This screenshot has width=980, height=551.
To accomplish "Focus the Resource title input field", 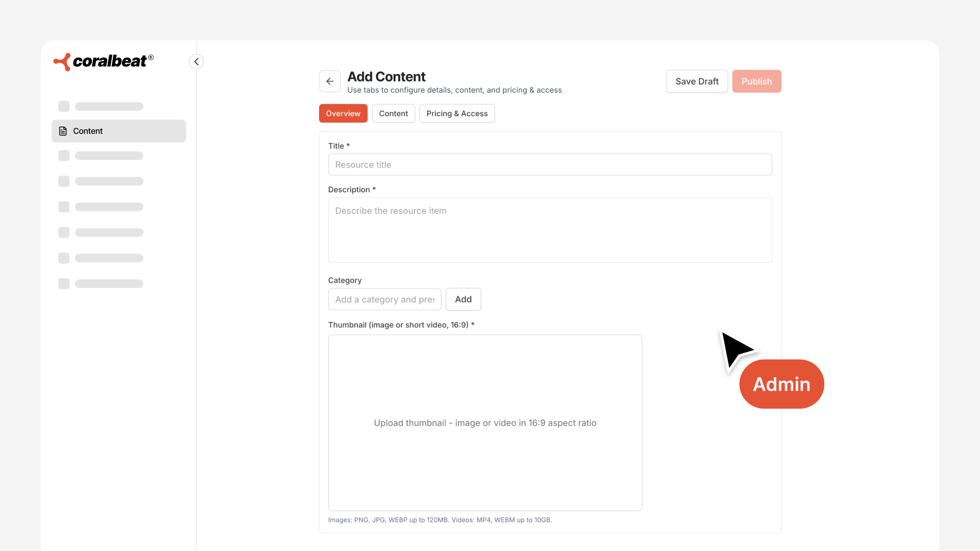I will [x=550, y=165].
